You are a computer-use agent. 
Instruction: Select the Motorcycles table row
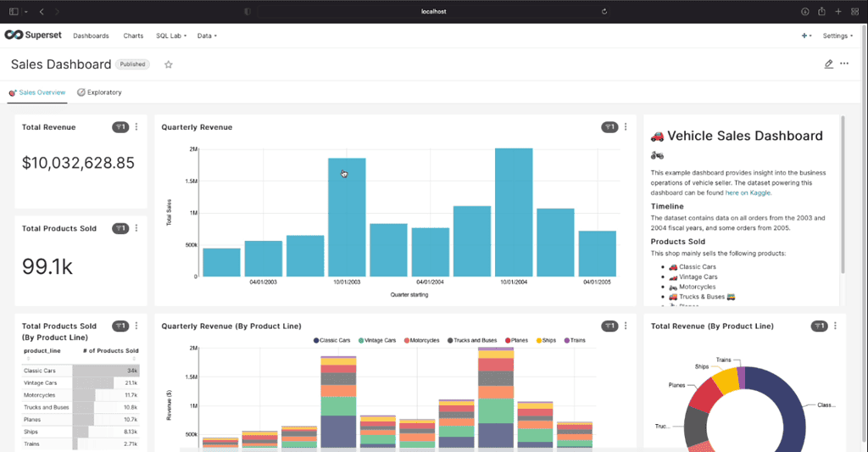[x=81, y=395]
